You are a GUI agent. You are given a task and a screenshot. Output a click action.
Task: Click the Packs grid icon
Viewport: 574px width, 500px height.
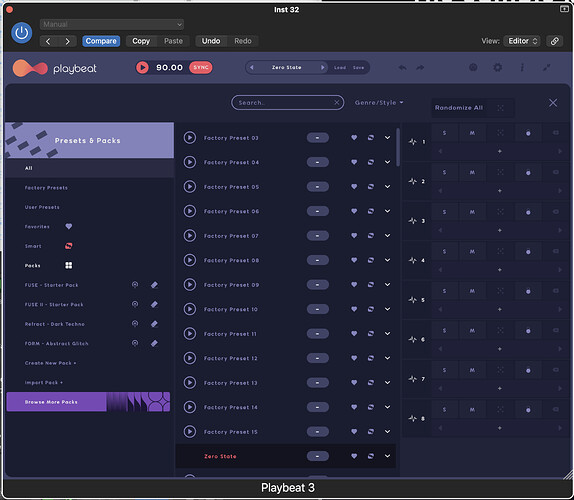[68, 265]
